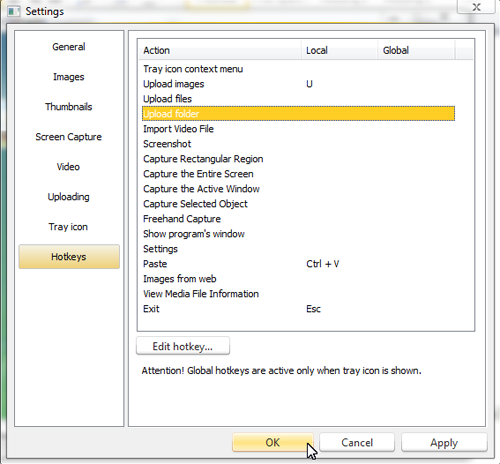The image size is (500, 464).
Task: Switch to the Images settings tab
Action: (x=69, y=77)
